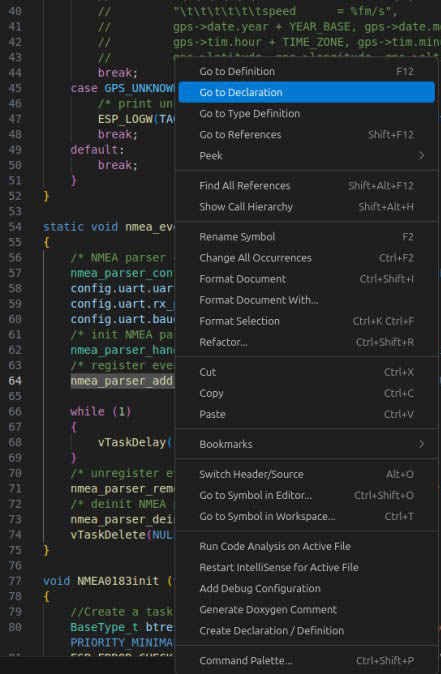Click line number 54 in gutter
This screenshot has width=441, height=674.
pyautogui.click(x=15, y=227)
